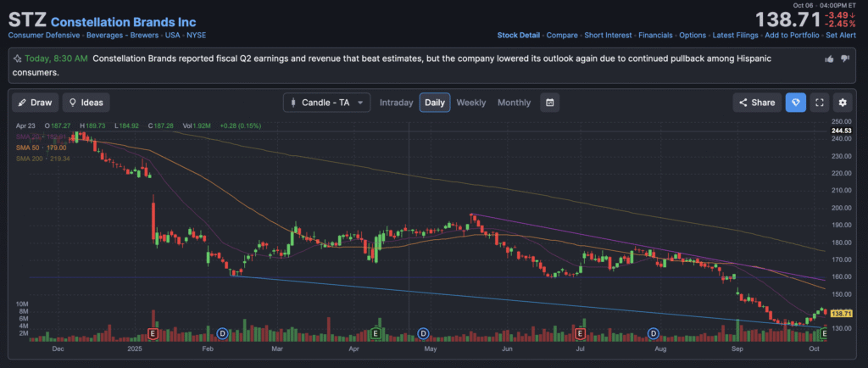The height and width of the screenshot is (368, 868).
Task: Click the Share button
Action: [x=757, y=103]
